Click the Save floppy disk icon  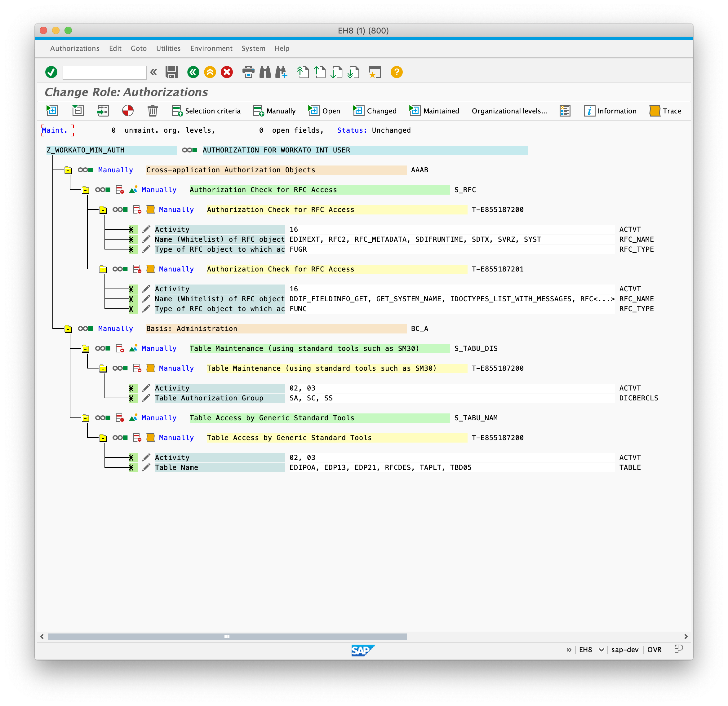tap(171, 72)
